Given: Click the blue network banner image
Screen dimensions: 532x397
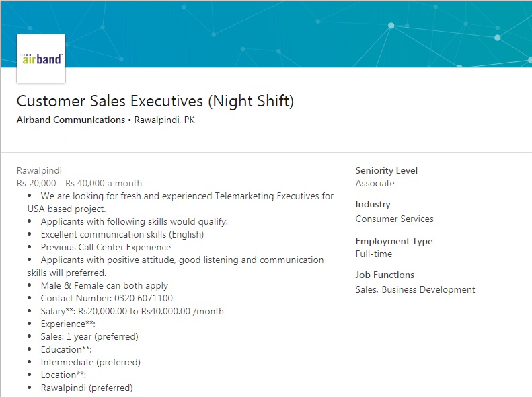Looking at the screenshot, I should 303,34.
